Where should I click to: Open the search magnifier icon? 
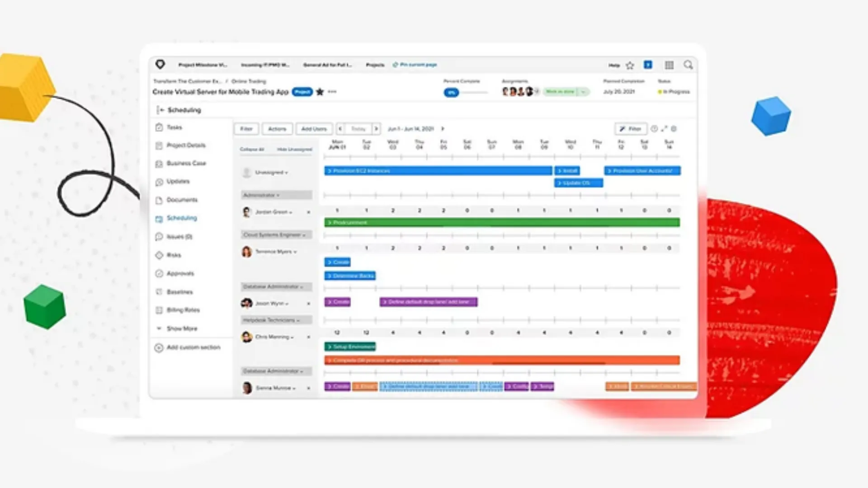[x=688, y=65]
